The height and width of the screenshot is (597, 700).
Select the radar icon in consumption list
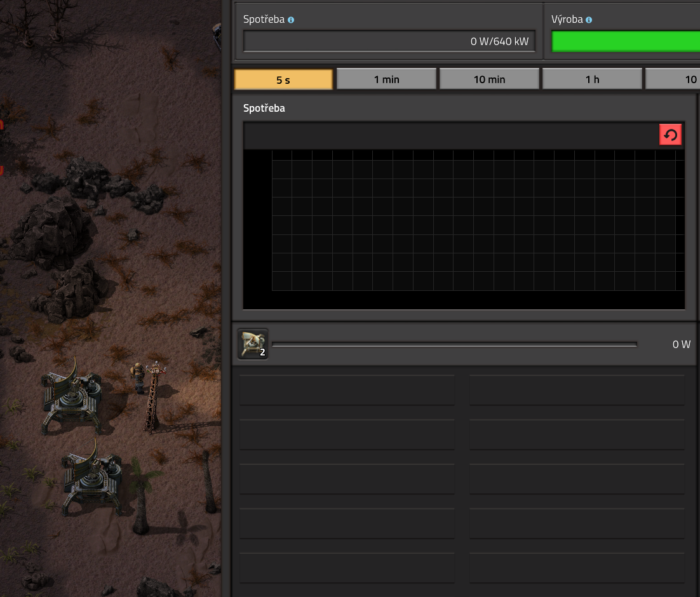coord(253,344)
